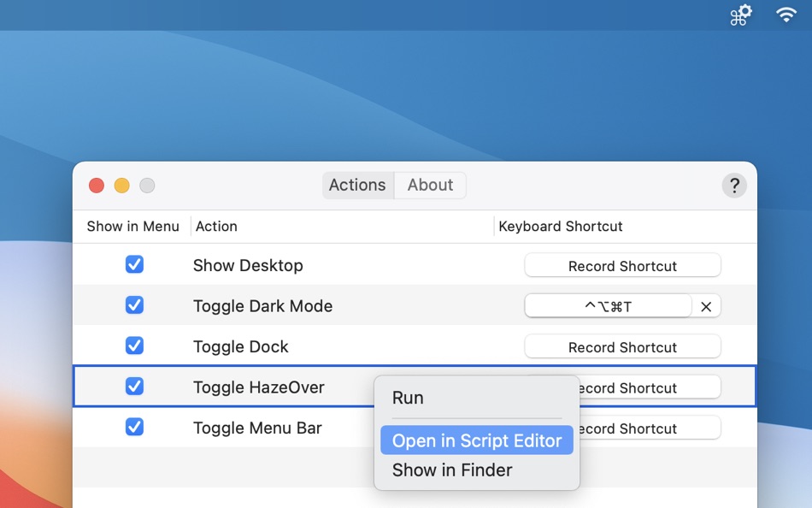Click the Wi-Fi status icon
Screen dimensions: 812x508
click(x=786, y=15)
